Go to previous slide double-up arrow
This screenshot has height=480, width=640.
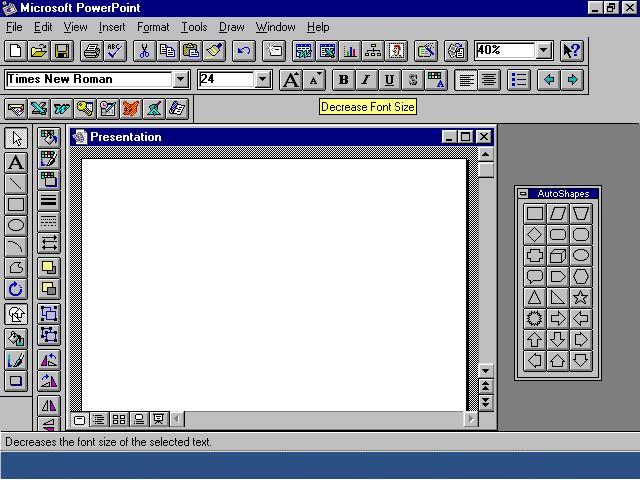click(486, 385)
